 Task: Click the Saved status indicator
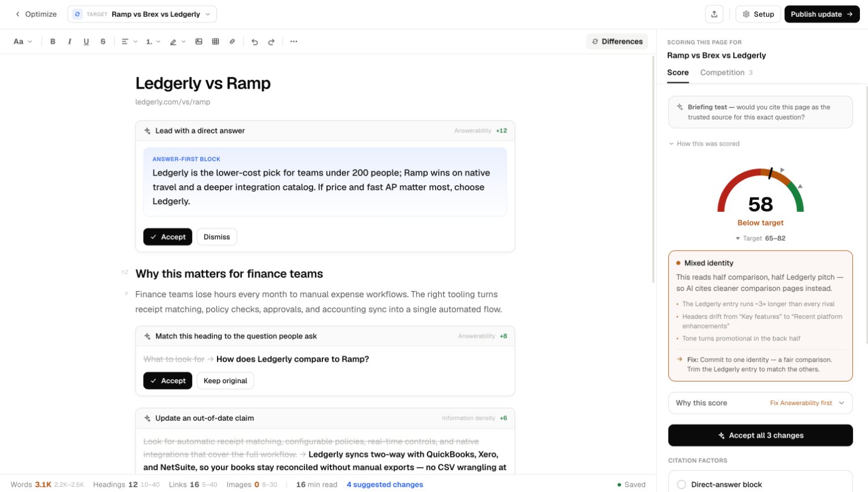pyautogui.click(x=631, y=484)
